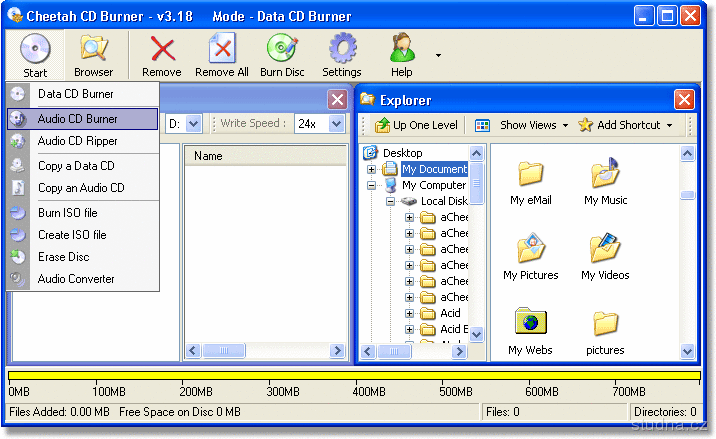716x439 pixels.
Task: Click tree horizontal scrollbar right arrow
Action: point(459,351)
